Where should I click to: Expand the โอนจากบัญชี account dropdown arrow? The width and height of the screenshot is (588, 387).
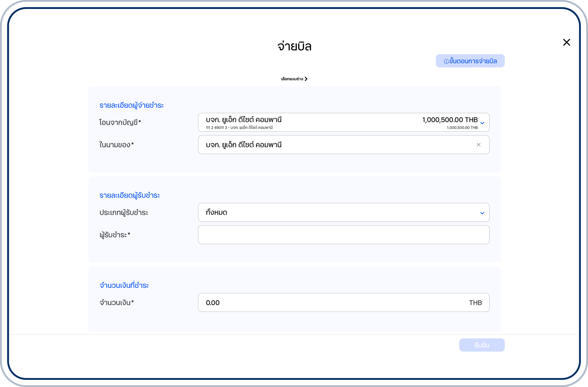pyautogui.click(x=482, y=123)
